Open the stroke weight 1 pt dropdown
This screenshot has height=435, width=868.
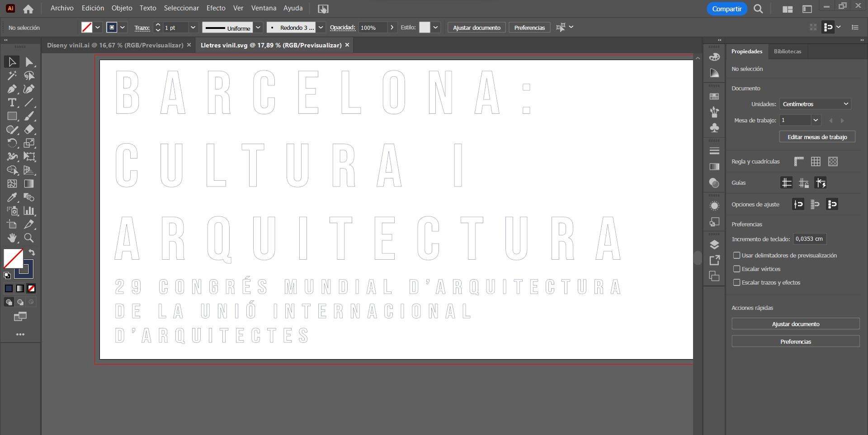[x=193, y=28]
